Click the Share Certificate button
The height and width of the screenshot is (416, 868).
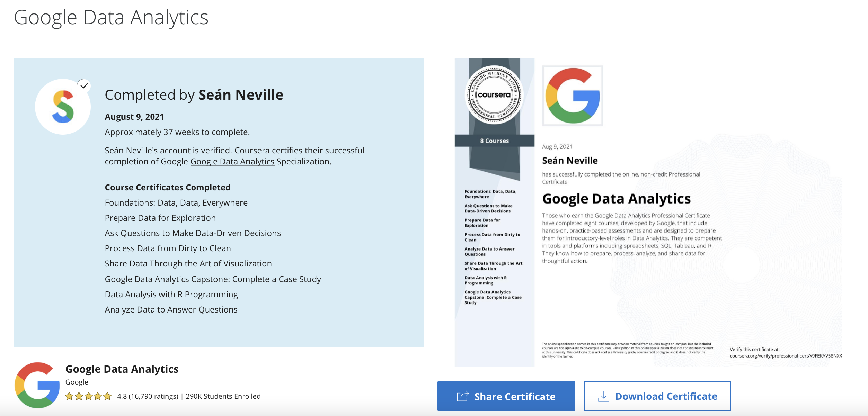pos(506,396)
